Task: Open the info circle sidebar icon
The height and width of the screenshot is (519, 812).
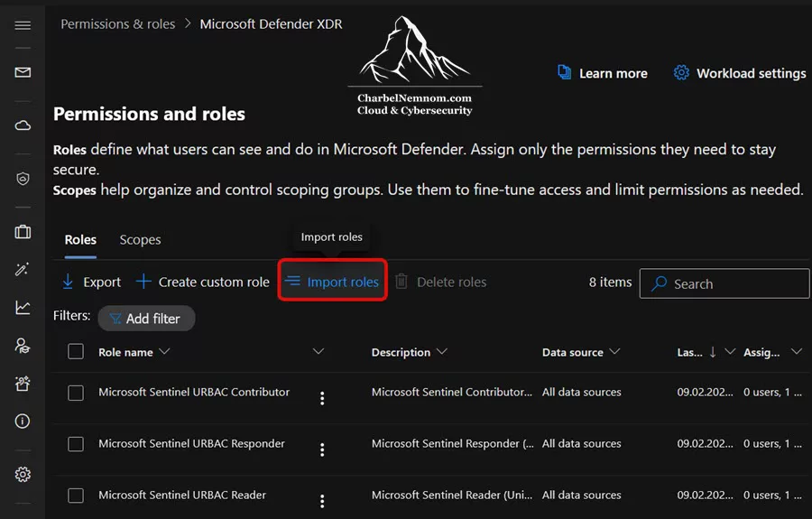Action: [23, 422]
